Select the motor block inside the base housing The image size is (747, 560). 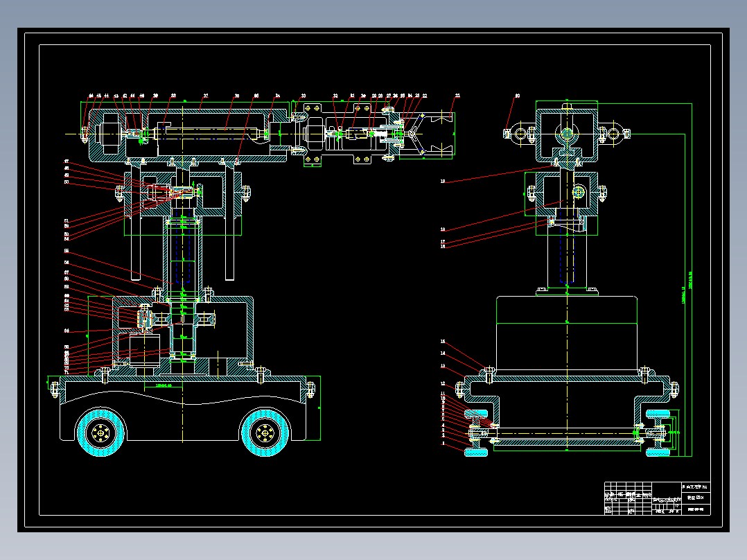click(144, 351)
